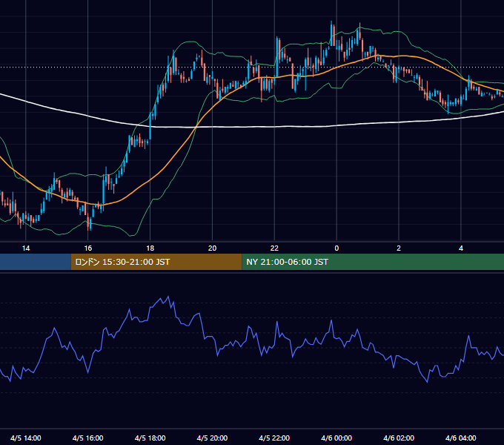Click the 4/5 16:00 indicator time label
This screenshot has height=445, width=504.
click(x=87, y=438)
